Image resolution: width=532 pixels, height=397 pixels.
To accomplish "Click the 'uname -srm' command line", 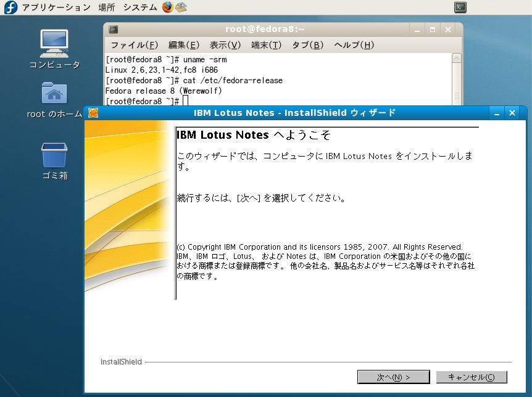I will tap(205, 60).
